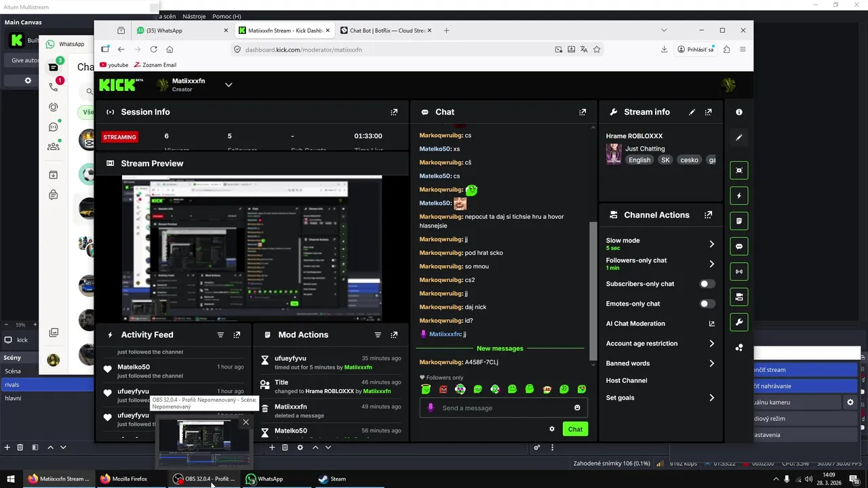Click the info icon in right sidebar
This screenshot has height=488, width=868.
pos(739,112)
